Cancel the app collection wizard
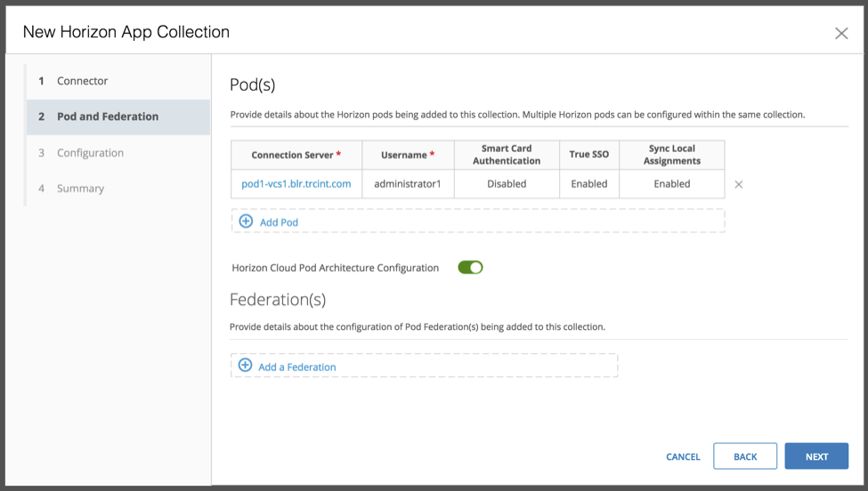 pyautogui.click(x=683, y=456)
